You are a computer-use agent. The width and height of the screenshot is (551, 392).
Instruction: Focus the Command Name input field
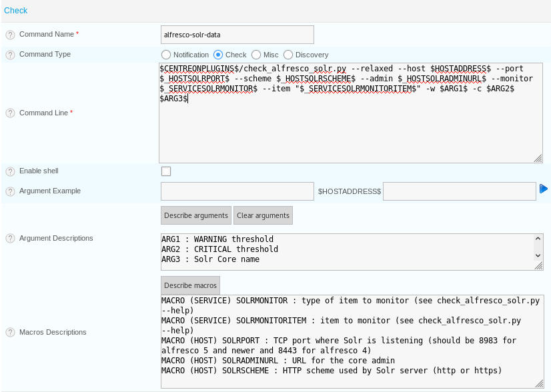pos(237,35)
